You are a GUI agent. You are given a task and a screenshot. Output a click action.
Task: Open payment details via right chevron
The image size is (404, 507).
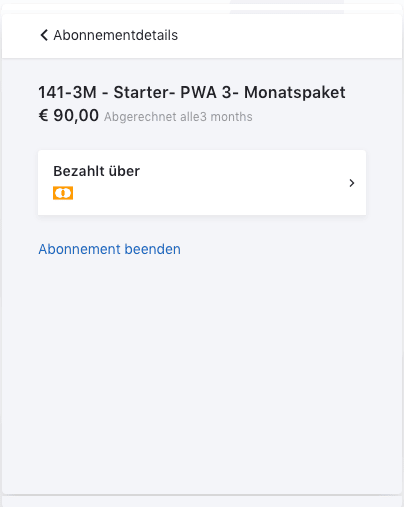[352, 183]
